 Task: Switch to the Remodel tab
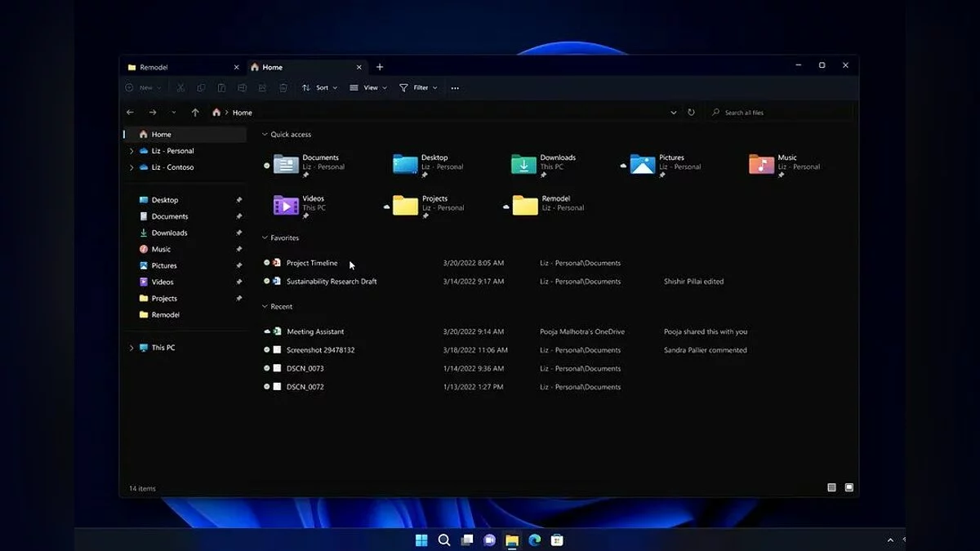176,67
